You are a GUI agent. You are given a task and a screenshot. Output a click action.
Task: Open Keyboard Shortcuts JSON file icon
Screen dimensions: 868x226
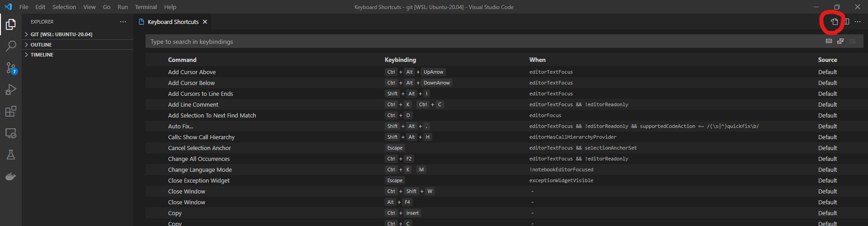pyautogui.click(x=835, y=22)
